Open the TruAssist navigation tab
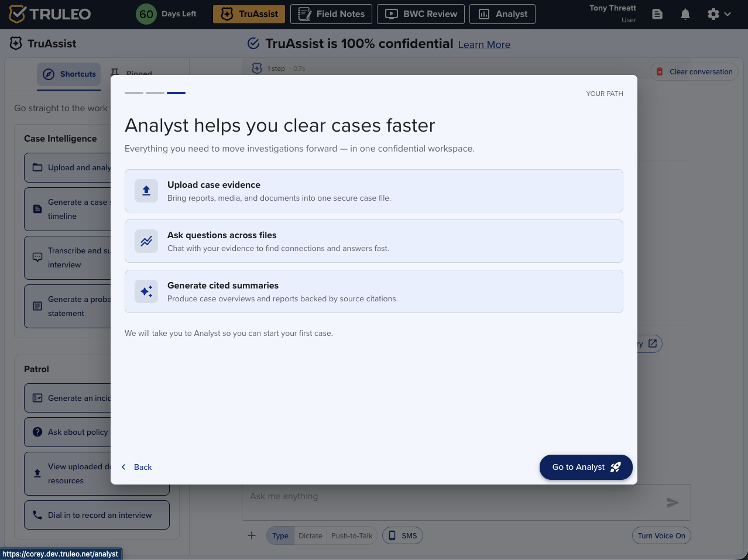Viewport: 748px width, 560px height. [x=249, y=14]
